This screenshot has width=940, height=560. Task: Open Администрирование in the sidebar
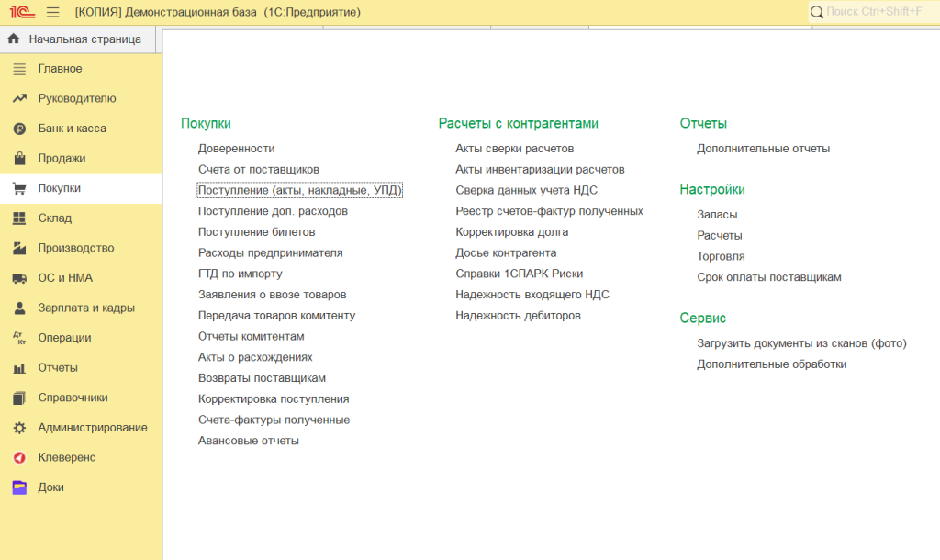click(81, 428)
